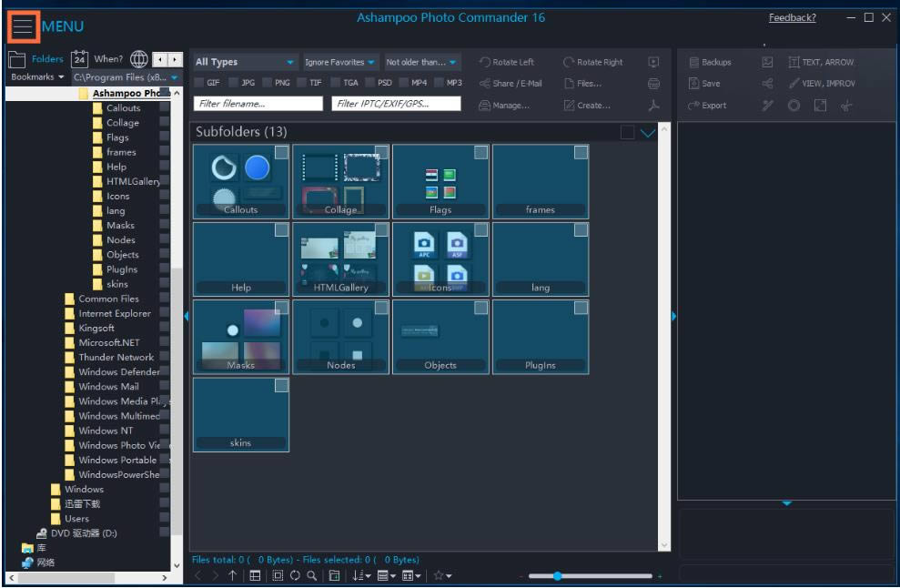Click the print icon beside Files...
900x588 pixels.
coord(653,84)
